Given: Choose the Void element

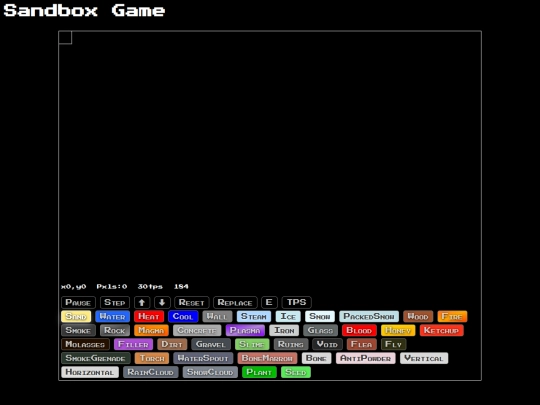Looking at the screenshot, I should (328, 344).
